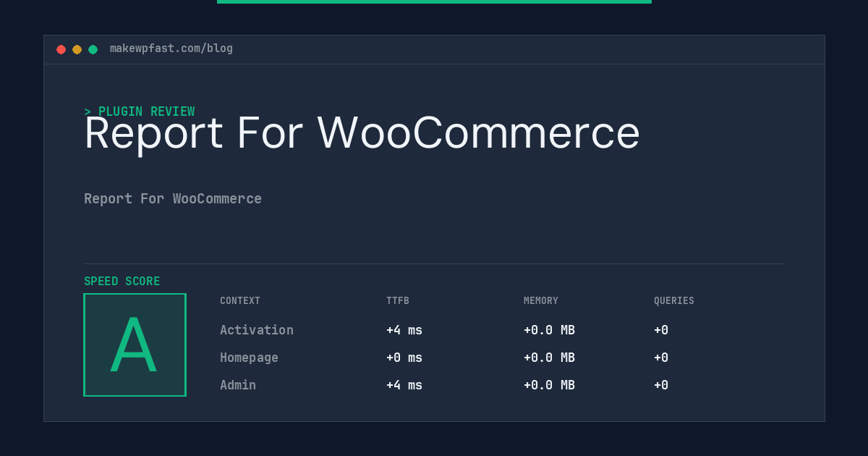The width and height of the screenshot is (868, 456).
Task: Select the 'Activation' row label
Action: 257,330
